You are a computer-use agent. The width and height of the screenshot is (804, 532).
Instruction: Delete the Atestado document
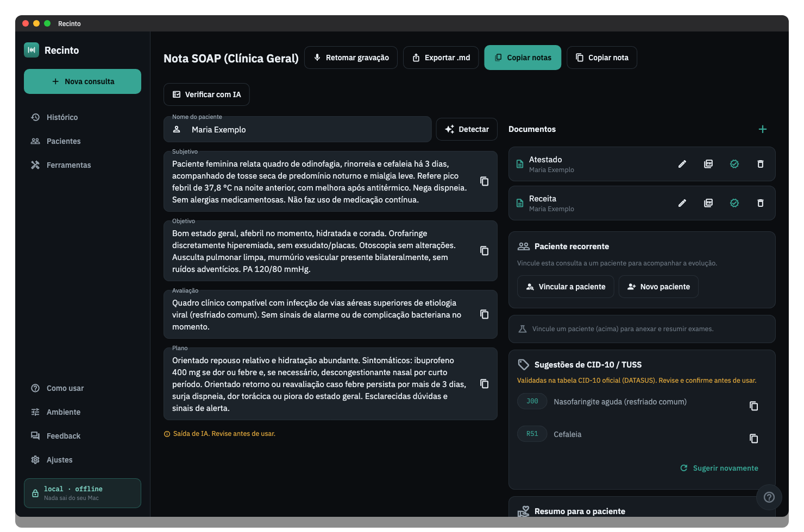pyautogui.click(x=761, y=164)
